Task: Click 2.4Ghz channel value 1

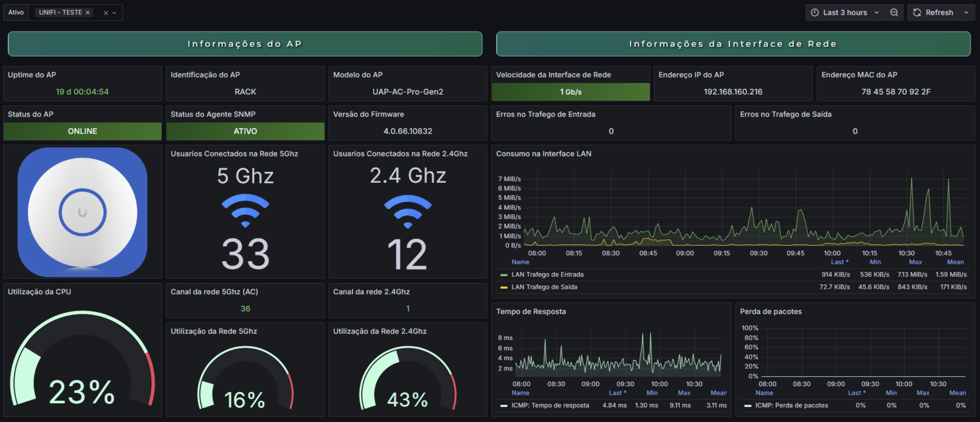Action: click(x=408, y=309)
